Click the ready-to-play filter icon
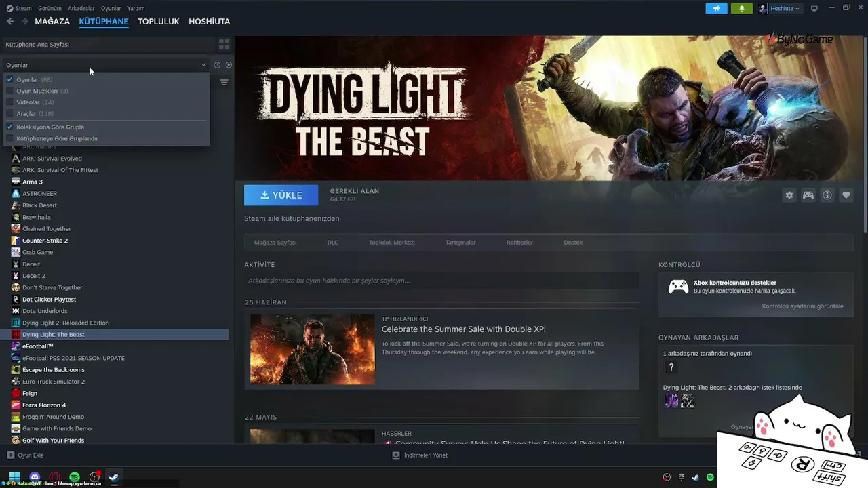This screenshot has height=488, width=868. [229, 65]
